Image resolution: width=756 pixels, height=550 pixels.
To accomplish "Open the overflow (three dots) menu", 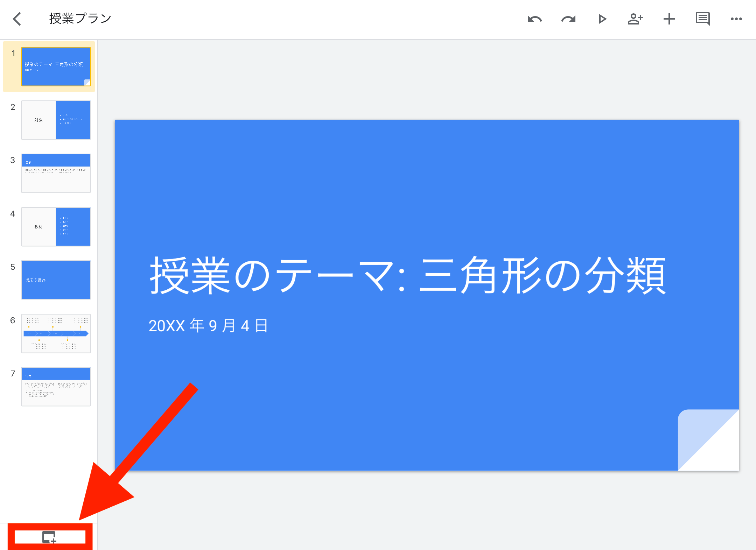I will 736,19.
